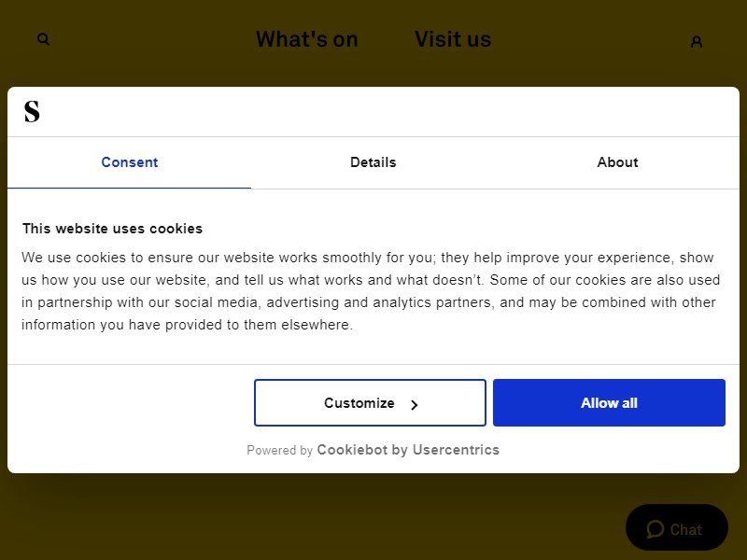Switch to the Details tab
The height and width of the screenshot is (560, 747).
[x=373, y=162]
